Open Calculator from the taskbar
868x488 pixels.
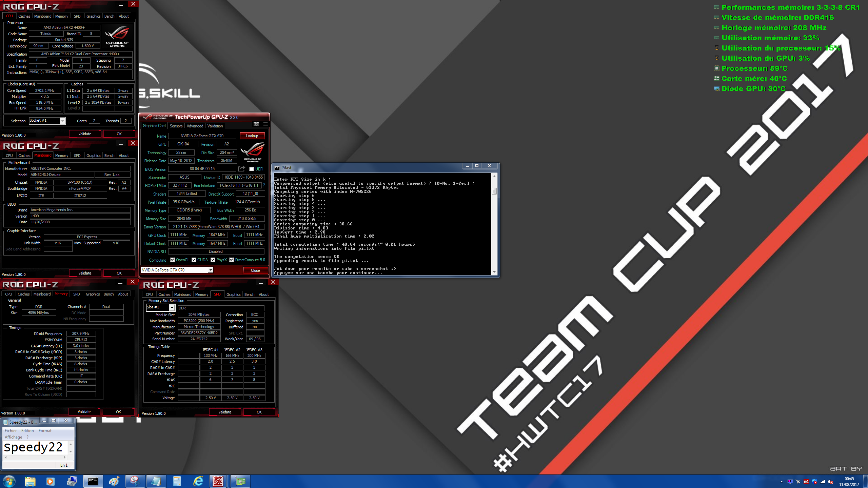[177, 481]
